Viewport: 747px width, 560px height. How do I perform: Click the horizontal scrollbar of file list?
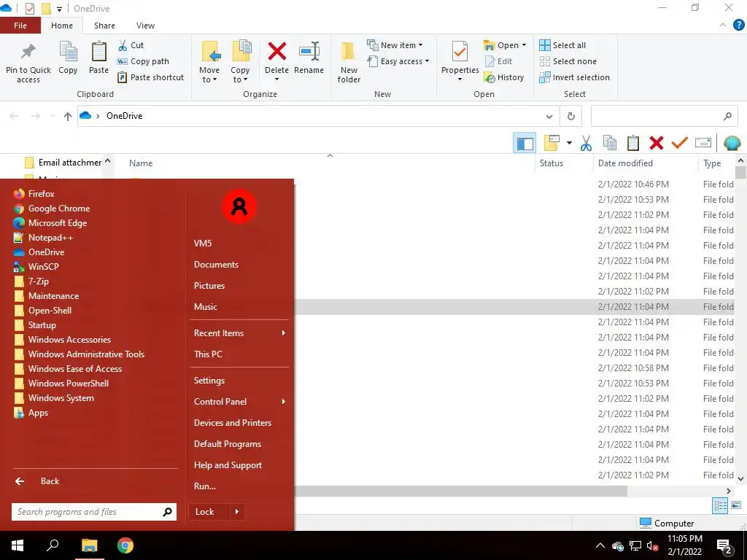[460, 491]
